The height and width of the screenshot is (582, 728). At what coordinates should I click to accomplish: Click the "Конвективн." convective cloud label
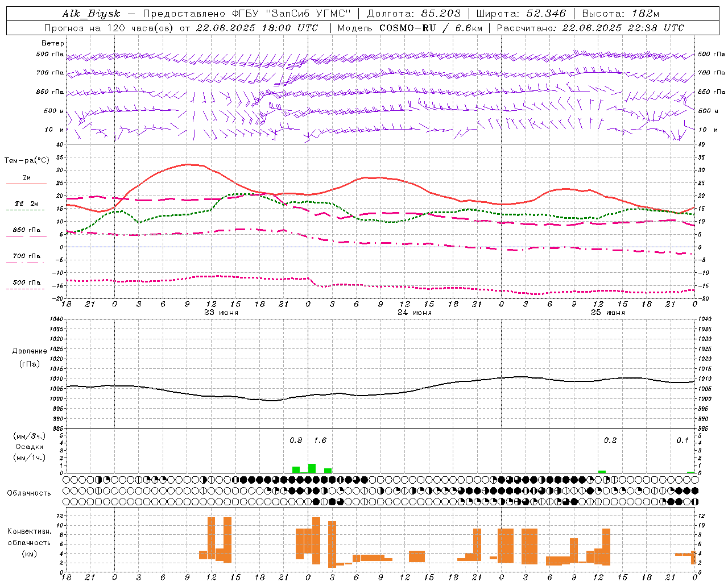[x=29, y=531]
